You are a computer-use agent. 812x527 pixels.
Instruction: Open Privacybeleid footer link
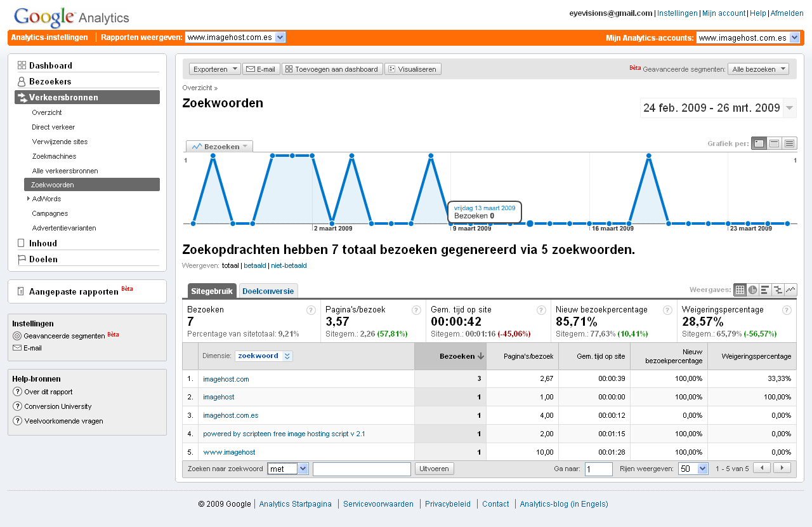(448, 504)
